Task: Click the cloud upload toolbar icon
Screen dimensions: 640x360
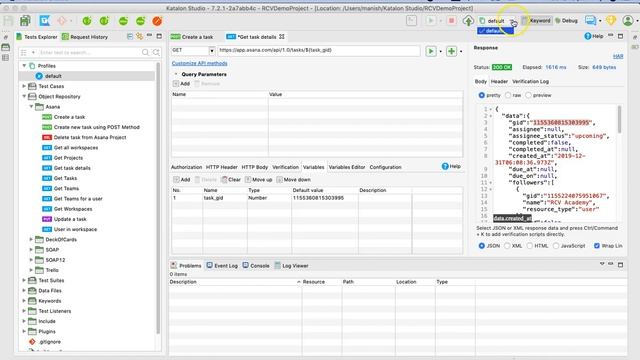Action: pyautogui.click(x=468, y=20)
